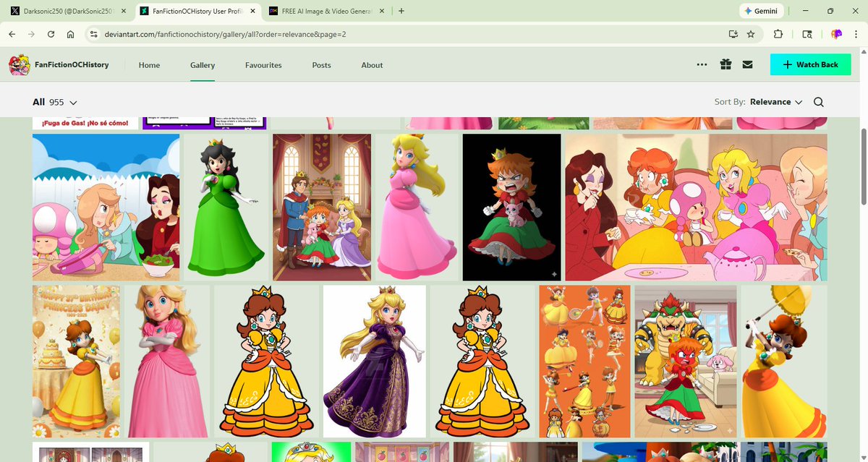Open the Peach with crossed arms artwork
This screenshot has height=462, width=868.
(167, 362)
